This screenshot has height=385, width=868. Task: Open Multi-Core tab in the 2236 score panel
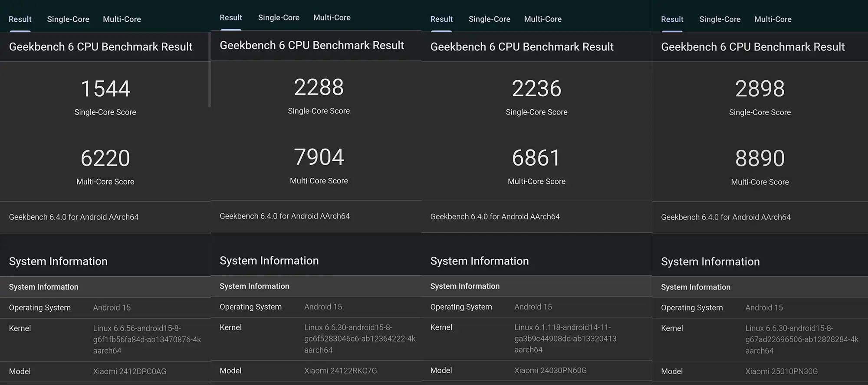coord(542,19)
